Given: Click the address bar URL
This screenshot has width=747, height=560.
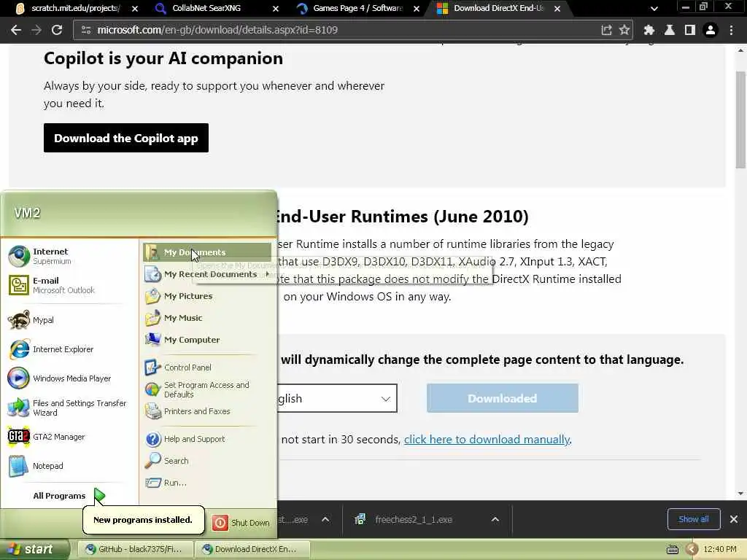Looking at the screenshot, I should [x=217, y=30].
